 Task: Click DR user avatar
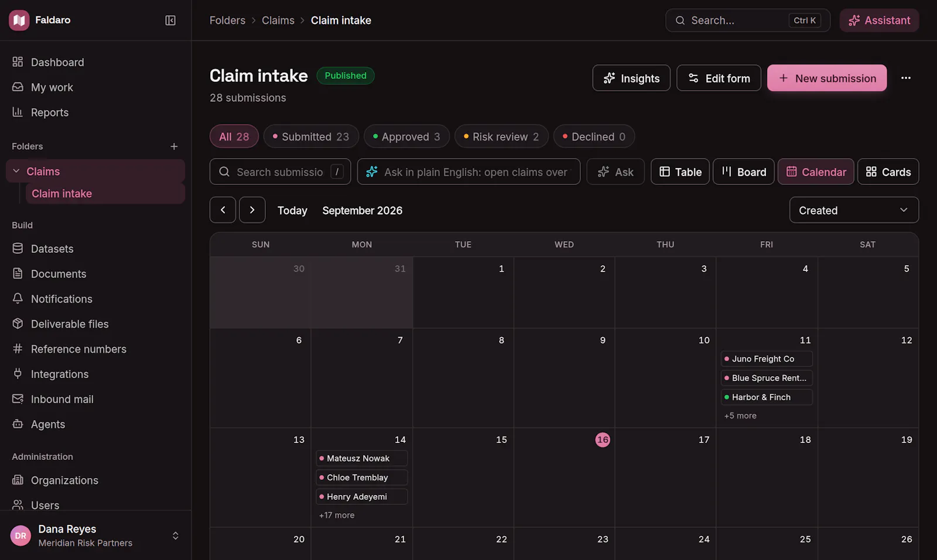(20, 535)
